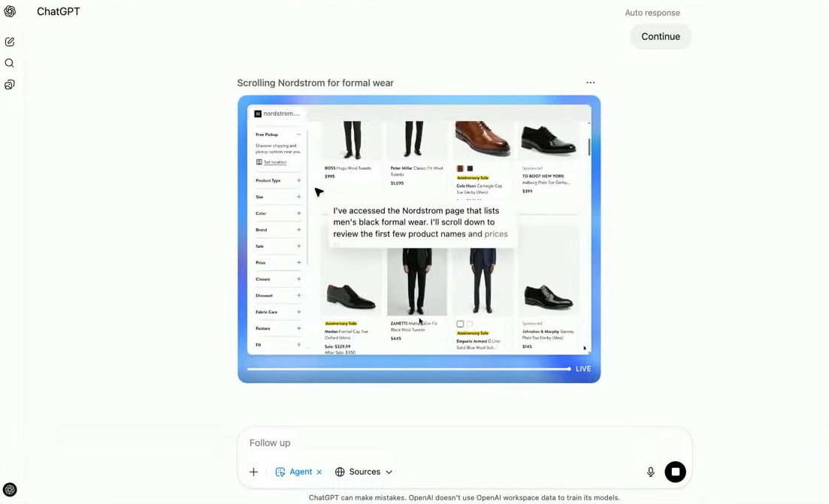Click the Sale: $229.99 text
Image resolution: width=829 pixels, height=504 pixels.
pos(337,346)
